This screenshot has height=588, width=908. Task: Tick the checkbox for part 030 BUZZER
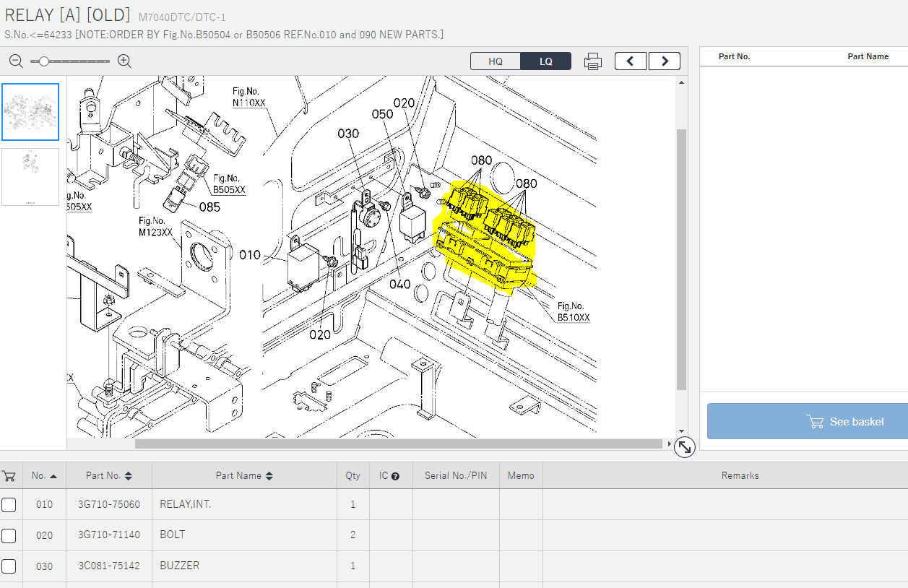click(9, 566)
